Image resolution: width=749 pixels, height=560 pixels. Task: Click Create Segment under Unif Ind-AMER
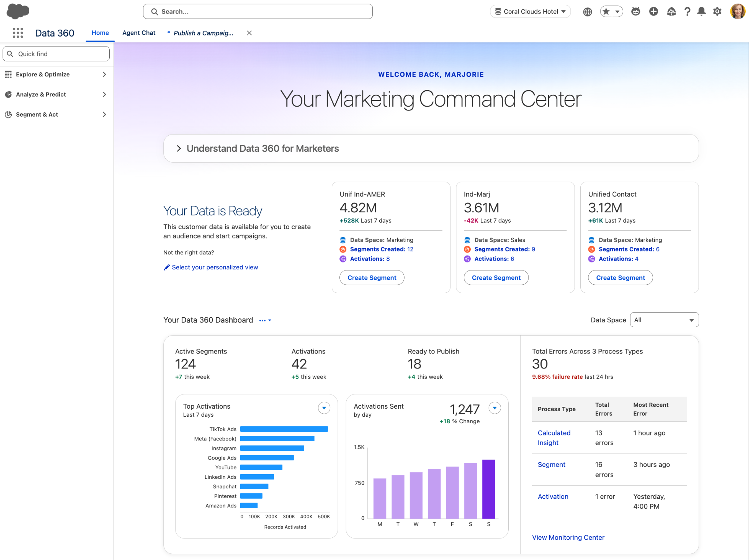[372, 278]
